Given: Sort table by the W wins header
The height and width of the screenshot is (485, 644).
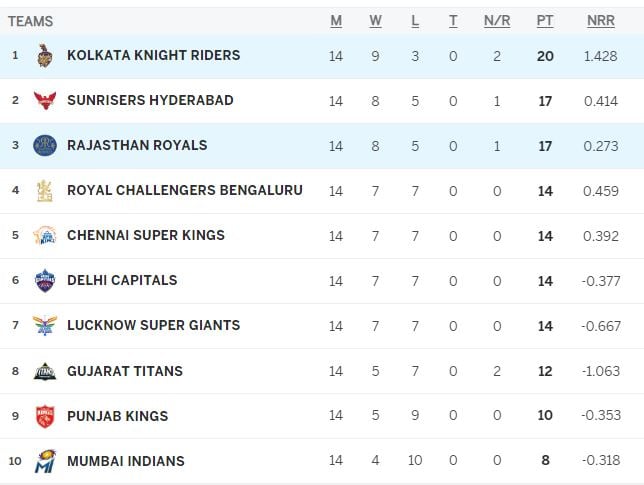Looking at the screenshot, I should tap(375, 21).
